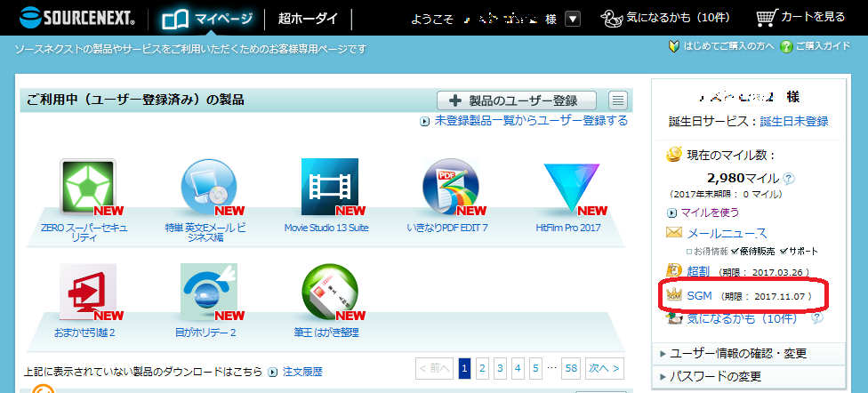Click the 製品のユーザー登録 button
Screen dimensions: 868x393
click(517, 100)
